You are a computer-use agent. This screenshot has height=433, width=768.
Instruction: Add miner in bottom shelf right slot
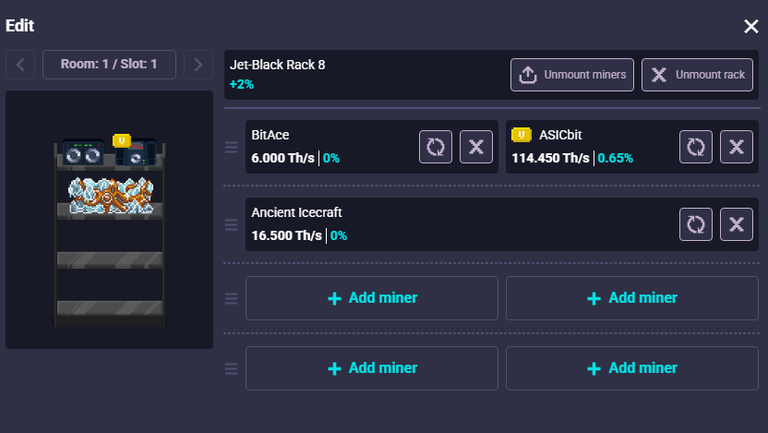(632, 368)
